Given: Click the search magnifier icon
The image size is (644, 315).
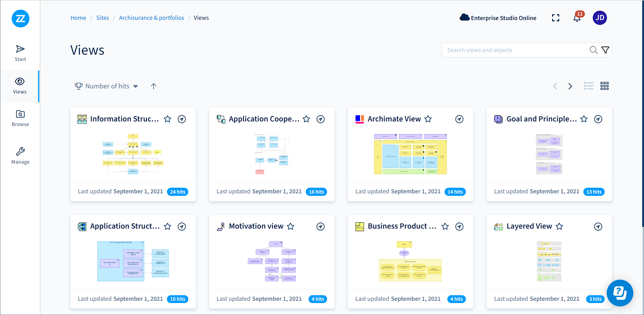Looking at the screenshot, I should click(593, 50).
